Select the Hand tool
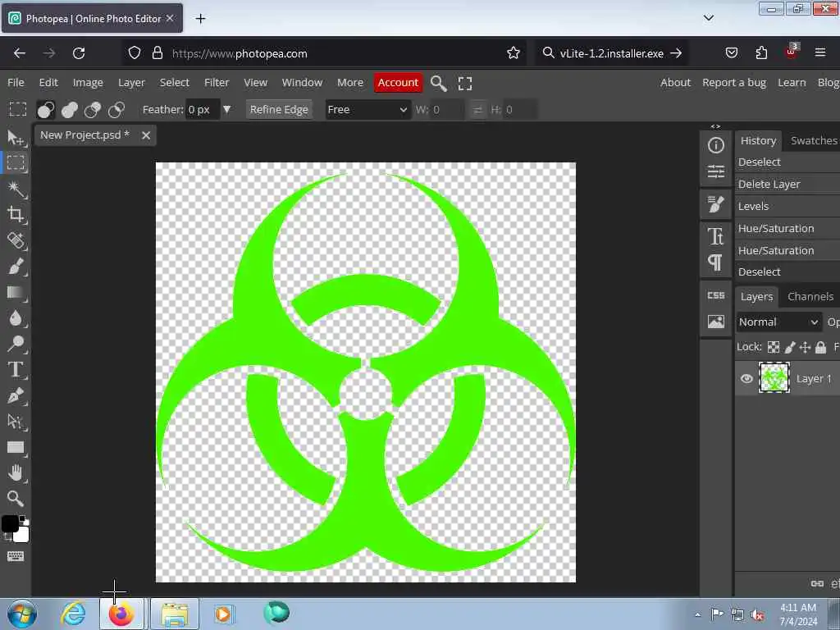Image resolution: width=840 pixels, height=630 pixels. click(16, 473)
